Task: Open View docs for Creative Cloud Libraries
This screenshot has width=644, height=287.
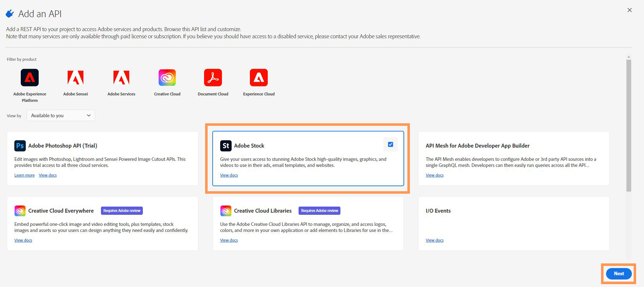Action: [x=229, y=240]
